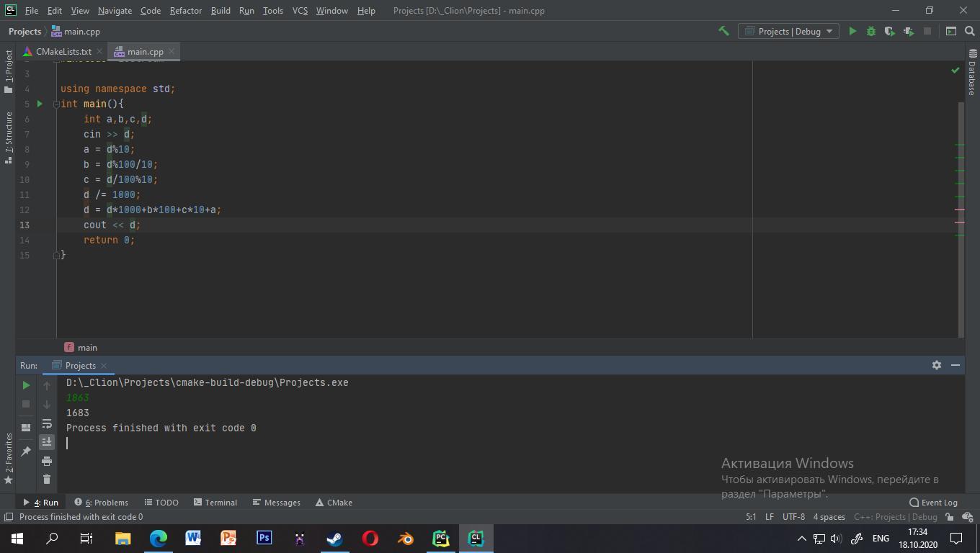Rerun the program in Run panel
The height and width of the screenshot is (553, 980).
click(26, 385)
